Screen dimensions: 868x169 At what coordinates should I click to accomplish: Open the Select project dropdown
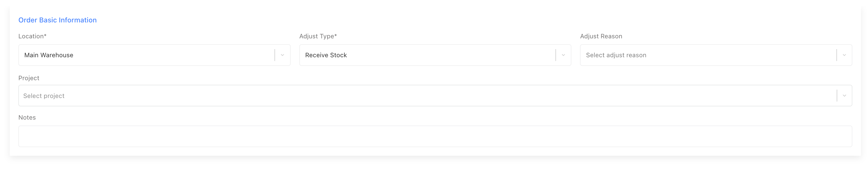point(404,96)
